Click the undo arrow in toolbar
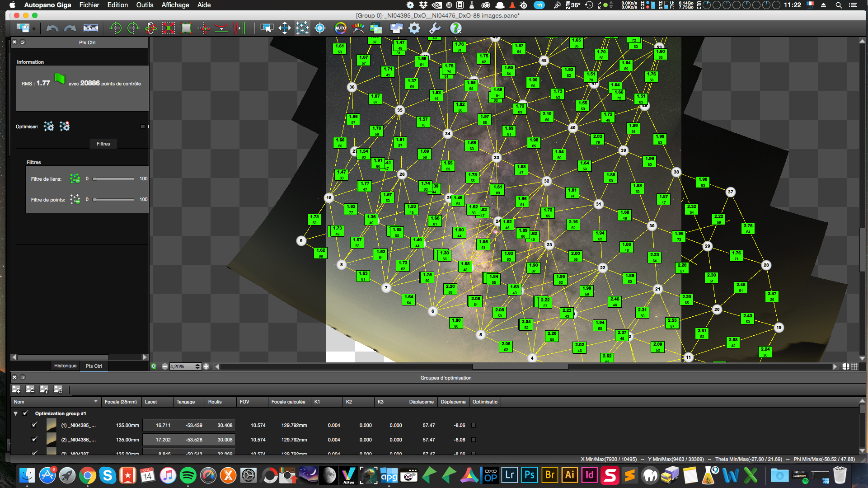868x488 pixels. 52,28
